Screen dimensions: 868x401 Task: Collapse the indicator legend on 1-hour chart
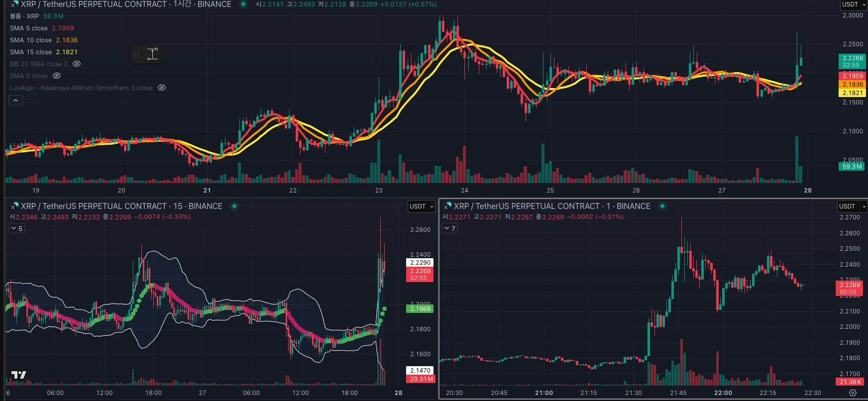pos(16,100)
